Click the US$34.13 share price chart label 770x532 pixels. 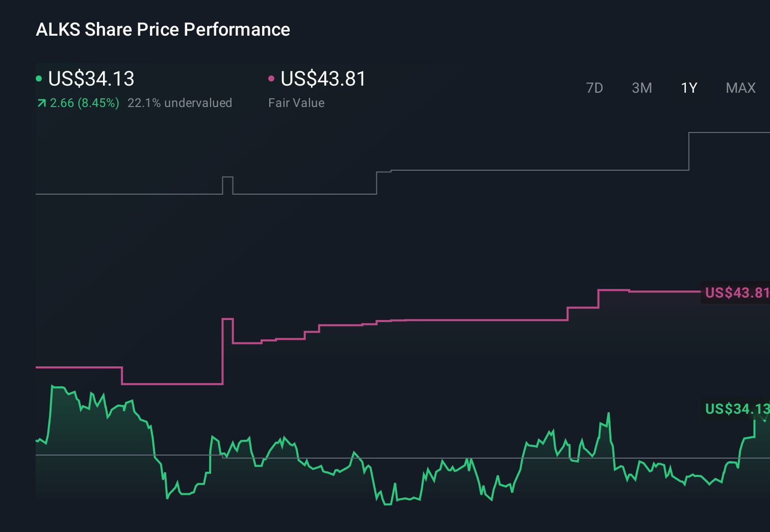click(736, 409)
